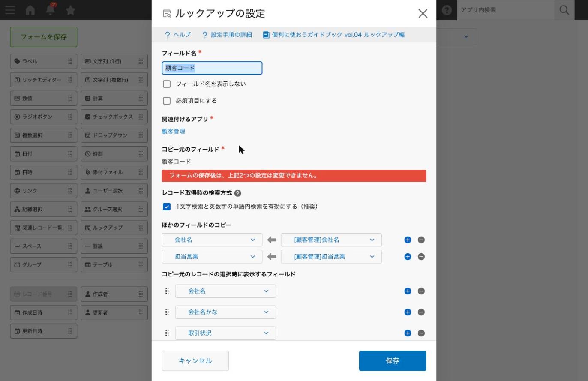
Task: Go to the home icon
Action: (x=30, y=10)
